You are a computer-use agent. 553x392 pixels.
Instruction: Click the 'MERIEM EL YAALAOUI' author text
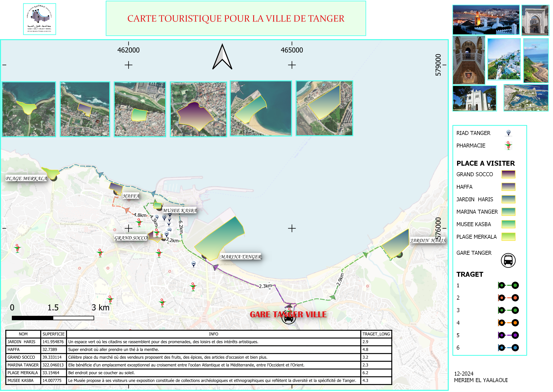[x=481, y=380]
